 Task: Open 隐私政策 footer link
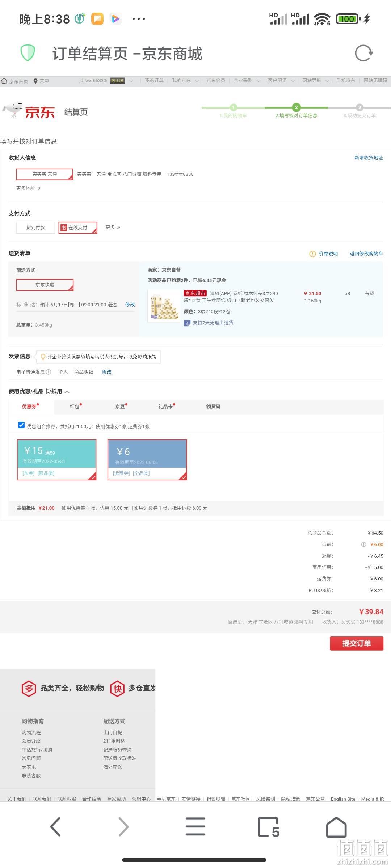(x=290, y=799)
